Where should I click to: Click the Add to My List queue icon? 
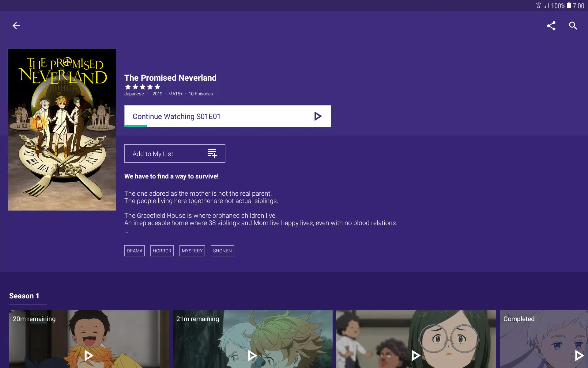[x=212, y=153]
